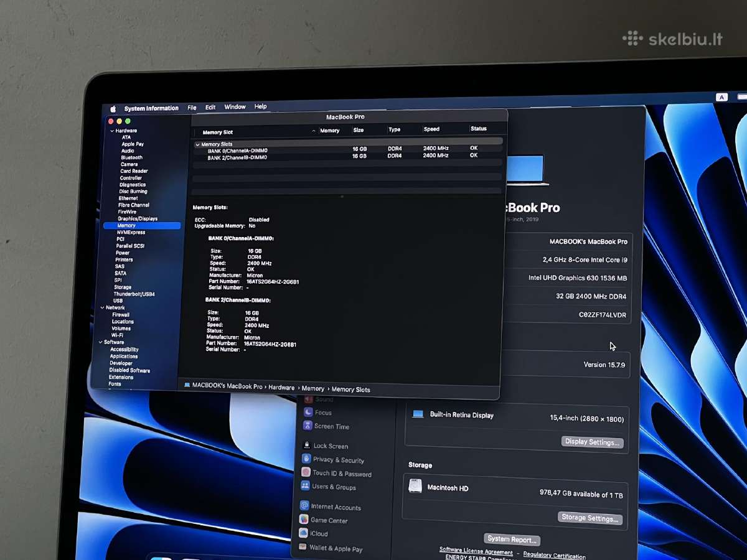Select Disabled Software in the sidebar
This screenshot has width=747, height=560.
coord(129,370)
